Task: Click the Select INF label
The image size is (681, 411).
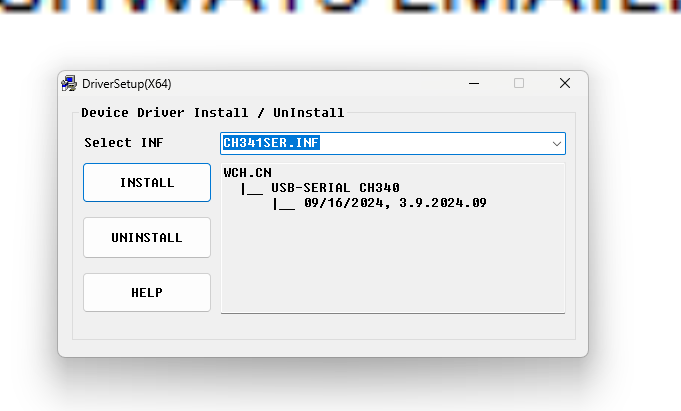Action: pyautogui.click(x=124, y=143)
